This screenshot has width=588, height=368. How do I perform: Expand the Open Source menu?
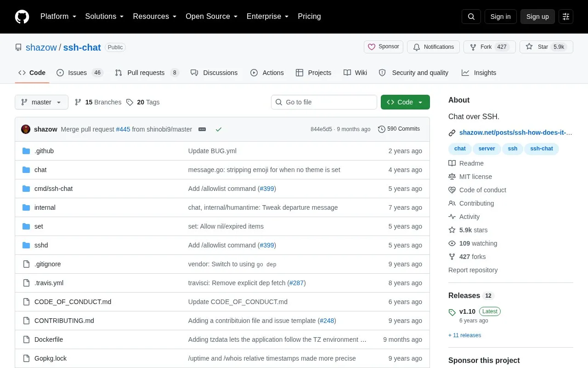(x=212, y=17)
